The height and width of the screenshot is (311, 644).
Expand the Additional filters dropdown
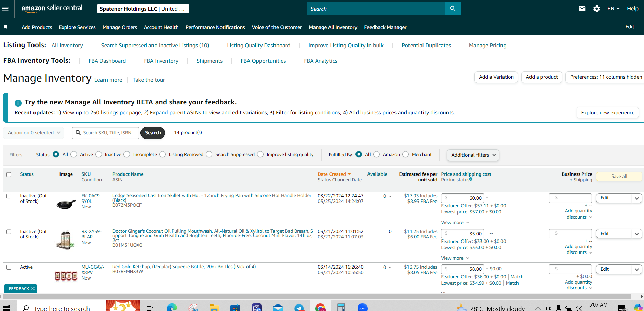(x=473, y=155)
